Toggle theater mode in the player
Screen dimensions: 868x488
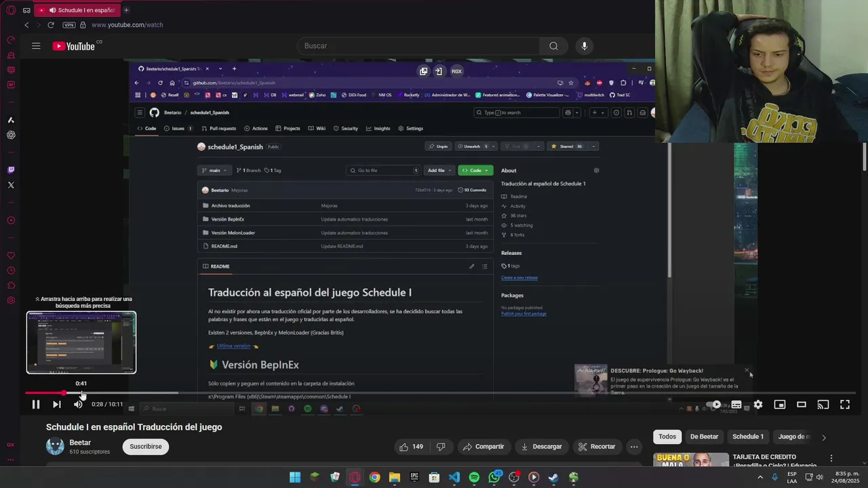802,405
